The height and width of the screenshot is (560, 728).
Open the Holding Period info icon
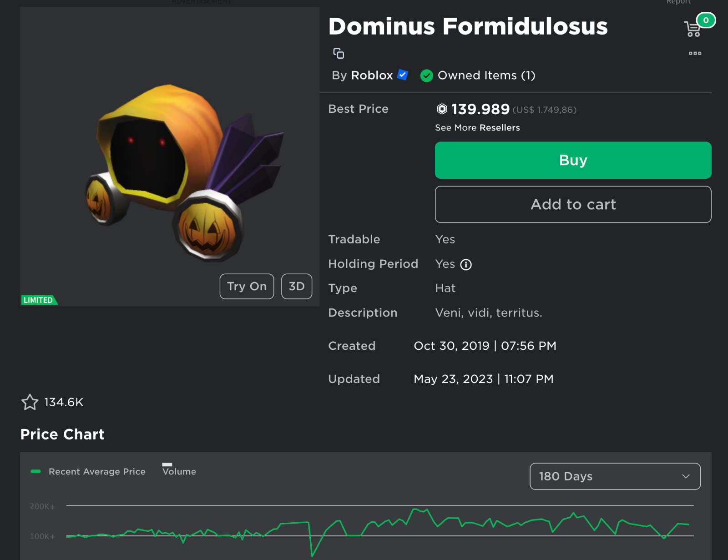(x=467, y=264)
